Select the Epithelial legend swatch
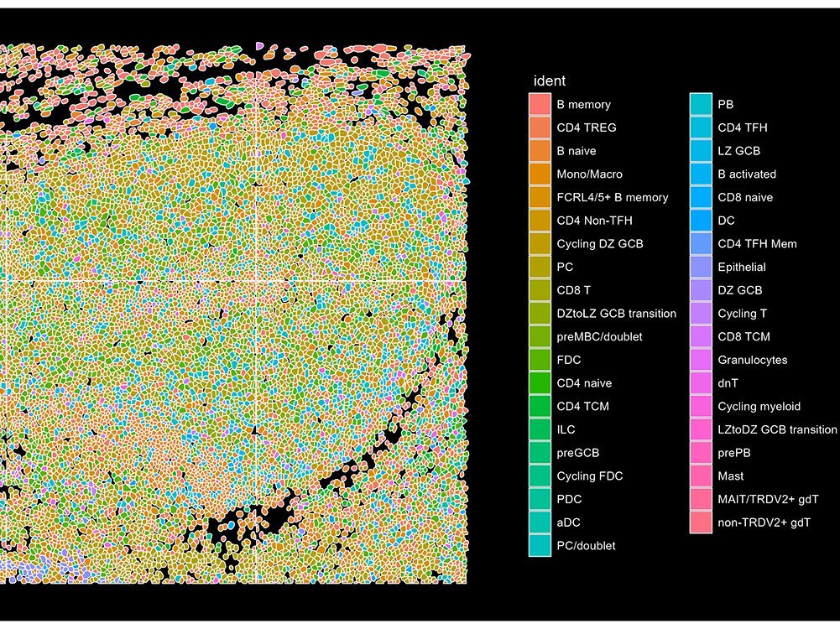Screen dimensions: 840x629 click(701, 268)
